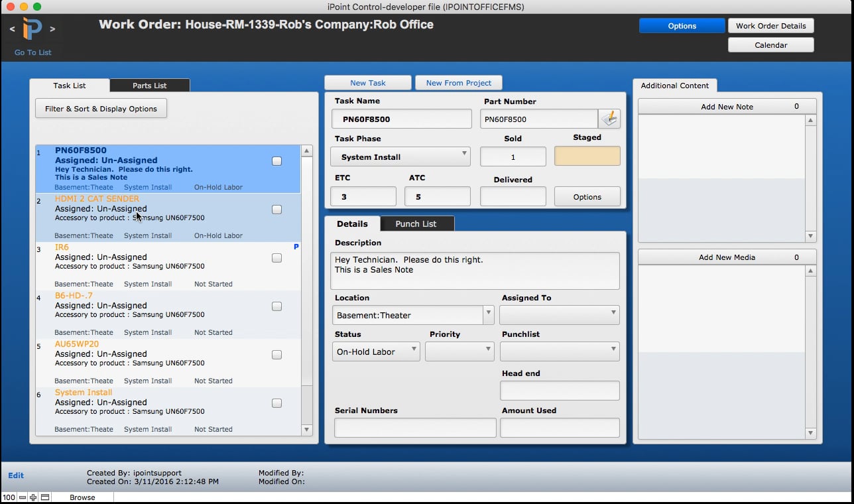
Task: Check the AU65WP20 task checkbox
Action: [x=276, y=355]
